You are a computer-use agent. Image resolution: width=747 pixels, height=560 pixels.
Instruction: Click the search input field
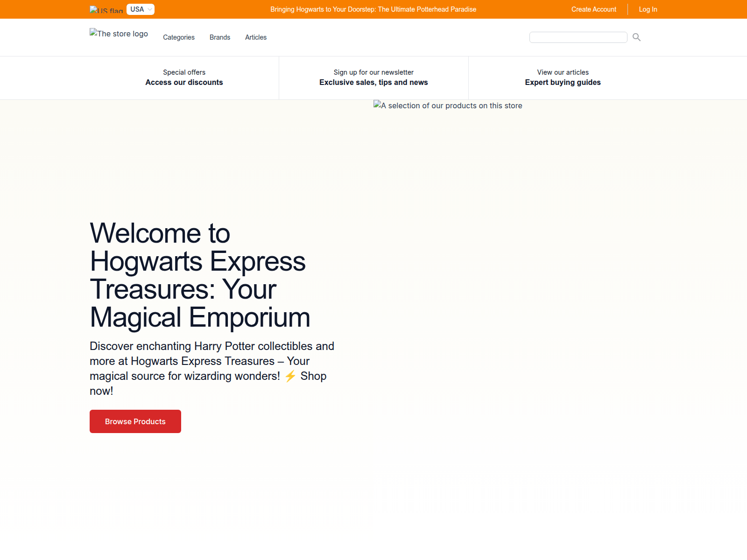578,37
